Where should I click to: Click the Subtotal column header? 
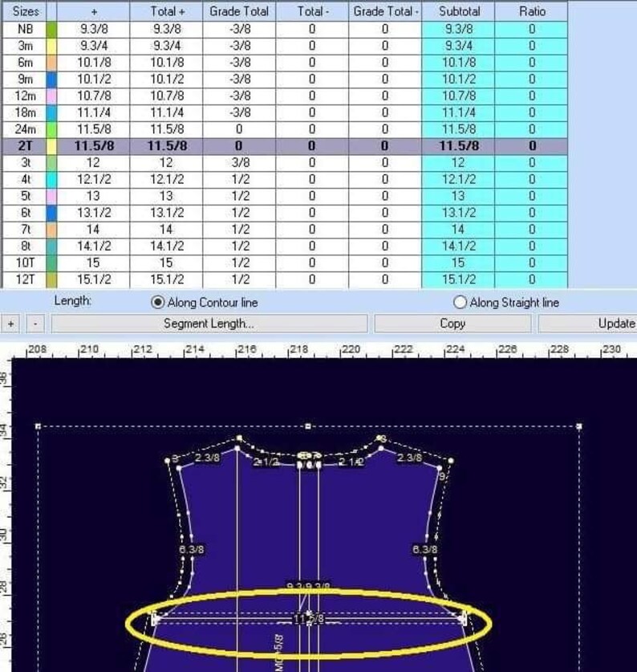point(458,11)
